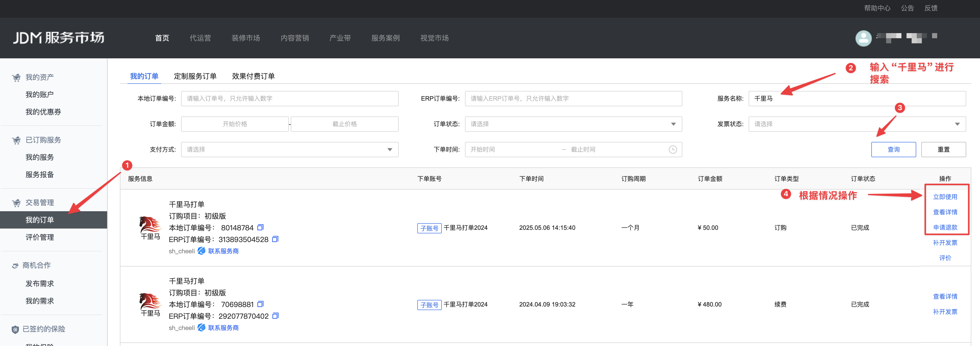Click chat icon beside first 联系服务商
The height and width of the screenshot is (346, 980).
[x=201, y=251]
